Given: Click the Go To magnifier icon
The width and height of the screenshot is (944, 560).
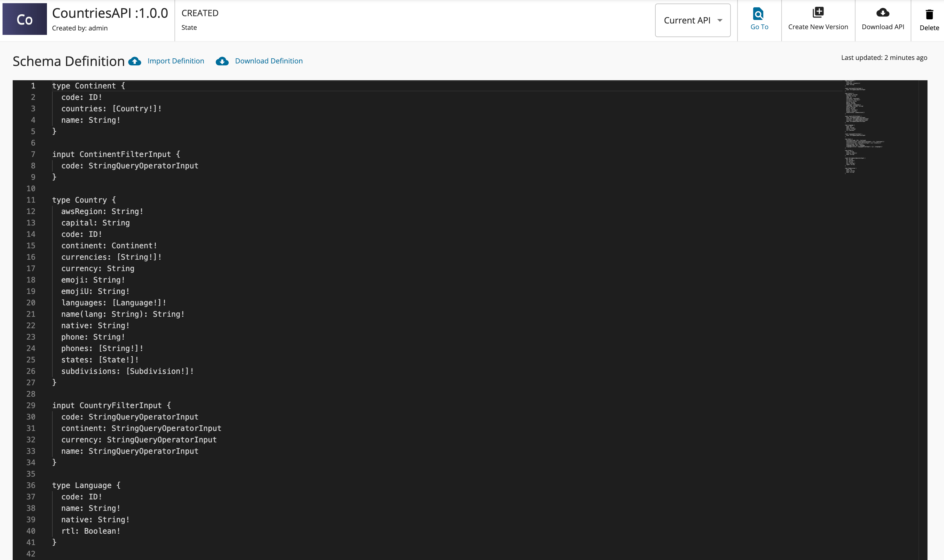Looking at the screenshot, I should coord(758,14).
